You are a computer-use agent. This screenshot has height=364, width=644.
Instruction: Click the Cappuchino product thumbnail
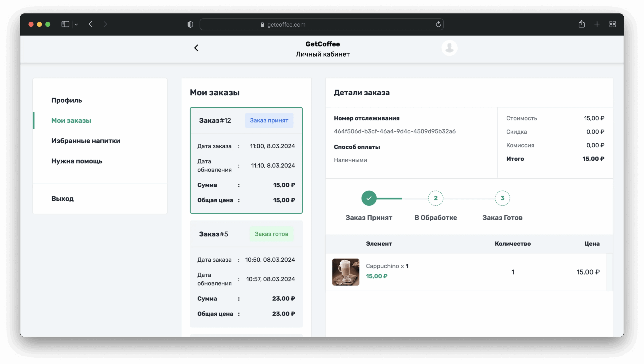click(346, 272)
